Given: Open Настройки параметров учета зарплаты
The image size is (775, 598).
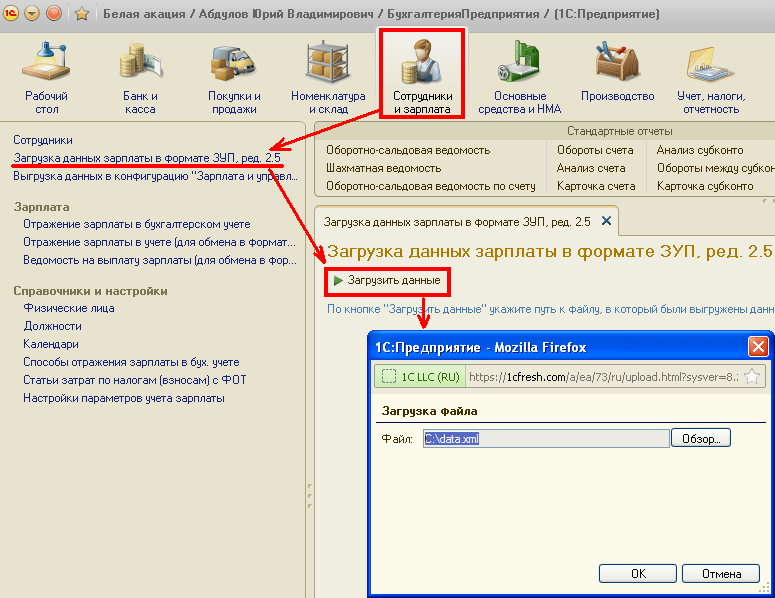Looking at the screenshot, I should pos(124,398).
